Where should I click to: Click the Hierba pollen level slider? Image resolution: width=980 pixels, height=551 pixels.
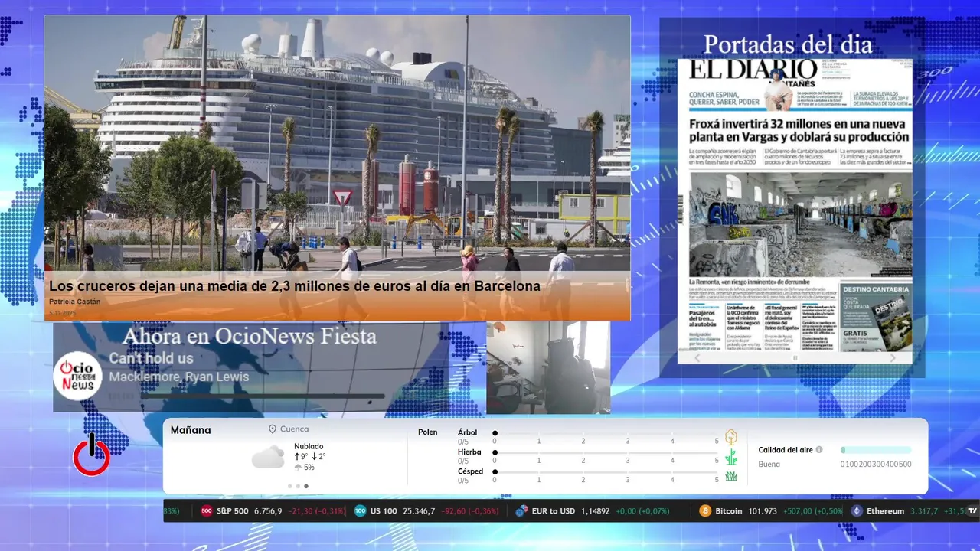pos(606,453)
